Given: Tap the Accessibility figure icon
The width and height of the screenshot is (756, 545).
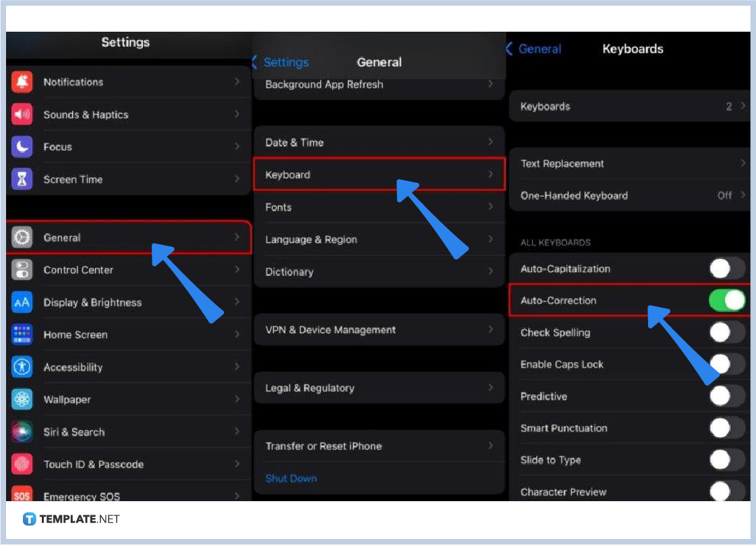Looking at the screenshot, I should (22, 367).
